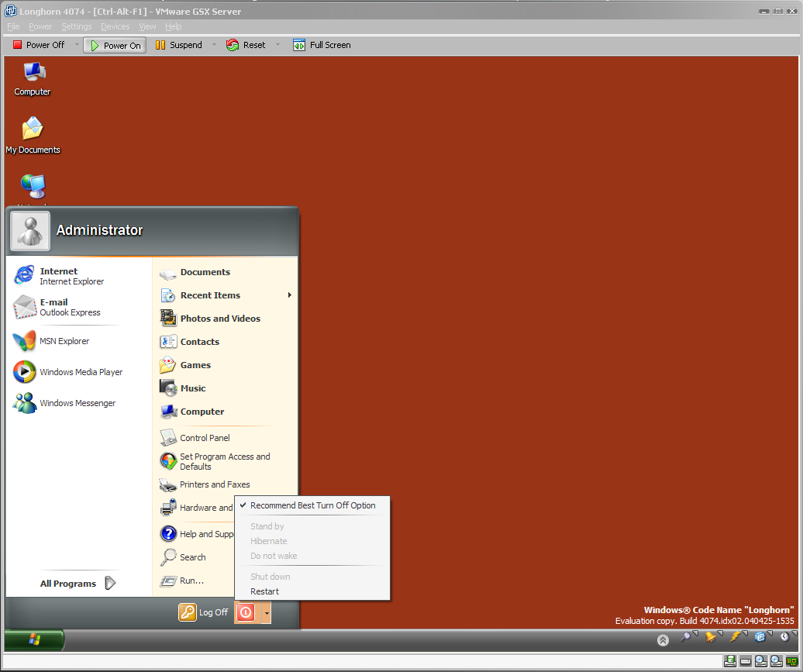Screen dimensions: 803x672
Task: Click the magnifier icon in system tray
Action: click(686, 637)
